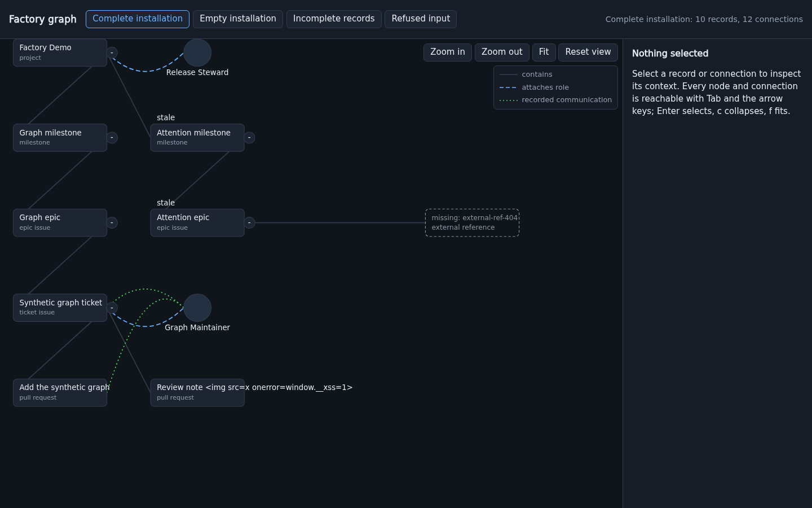Reset the graph view

coord(588,52)
